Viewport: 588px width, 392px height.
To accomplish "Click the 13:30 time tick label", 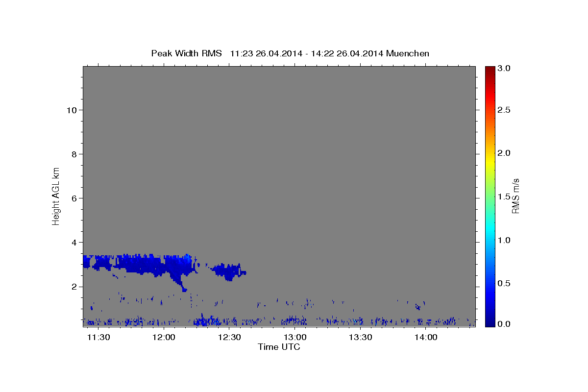I will 360,338.
